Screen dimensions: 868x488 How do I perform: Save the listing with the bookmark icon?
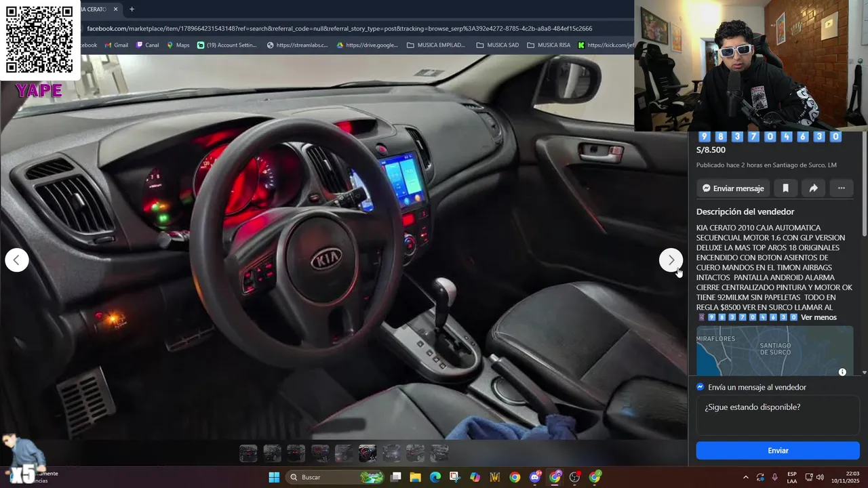click(x=785, y=188)
